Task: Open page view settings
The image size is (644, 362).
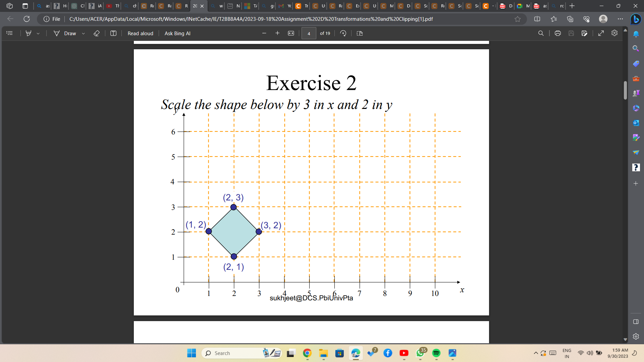Action: 360,33
